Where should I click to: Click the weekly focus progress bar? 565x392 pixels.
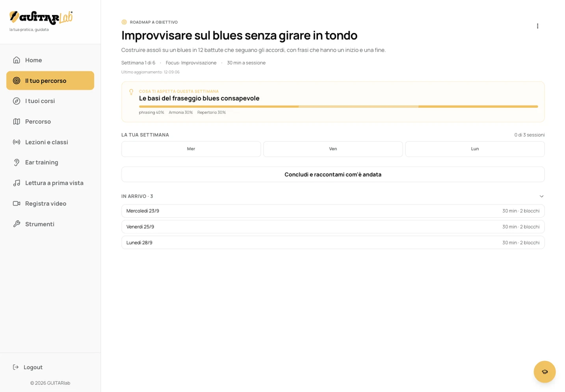tap(338, 106)
